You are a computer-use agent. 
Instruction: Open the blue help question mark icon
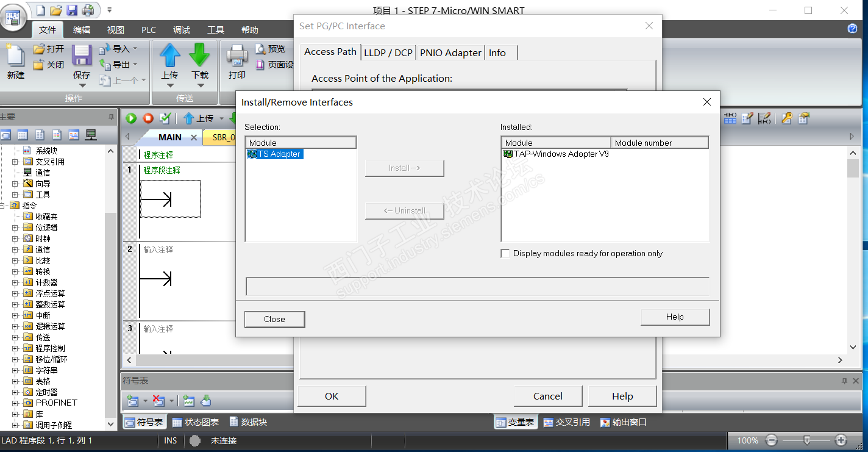coord(852,29)
